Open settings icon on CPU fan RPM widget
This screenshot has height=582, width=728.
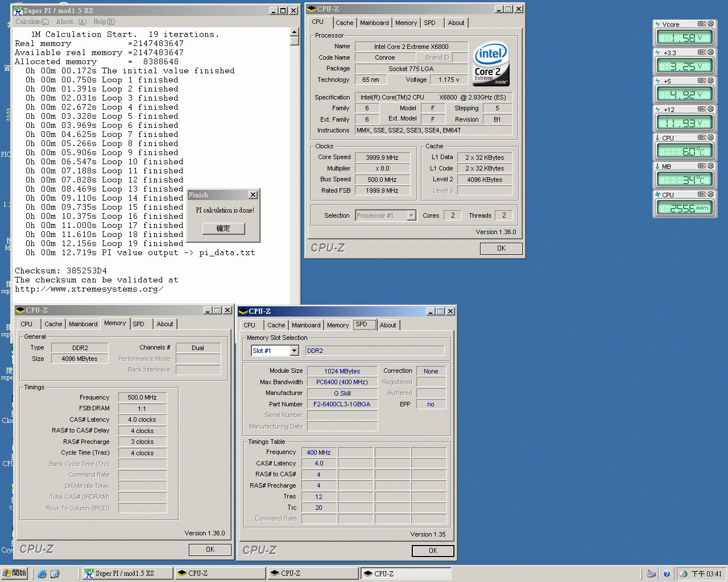click(x=702, y=194)
